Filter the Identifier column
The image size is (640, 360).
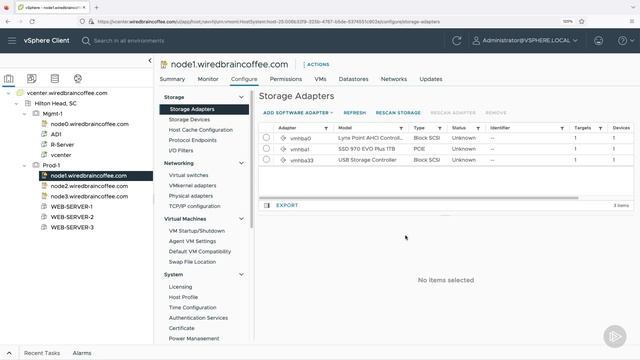click(562, 128)
